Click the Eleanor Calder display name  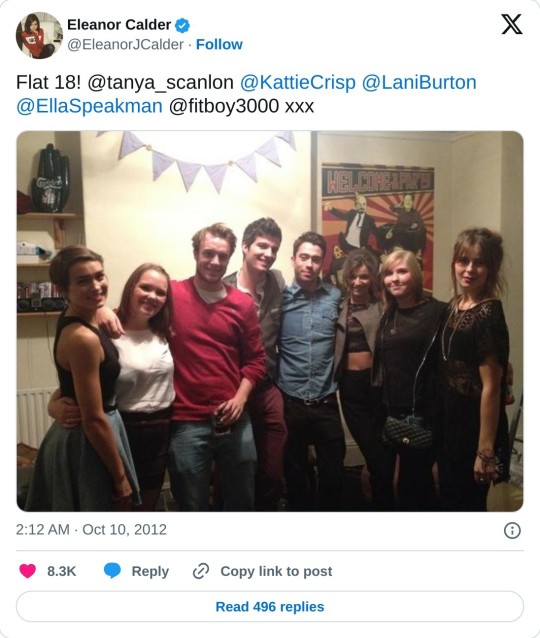pyautogui.click(x=119, y=25)
